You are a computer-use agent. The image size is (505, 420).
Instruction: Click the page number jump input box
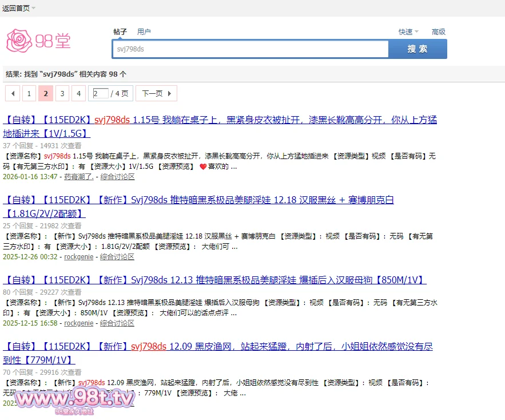100,93
